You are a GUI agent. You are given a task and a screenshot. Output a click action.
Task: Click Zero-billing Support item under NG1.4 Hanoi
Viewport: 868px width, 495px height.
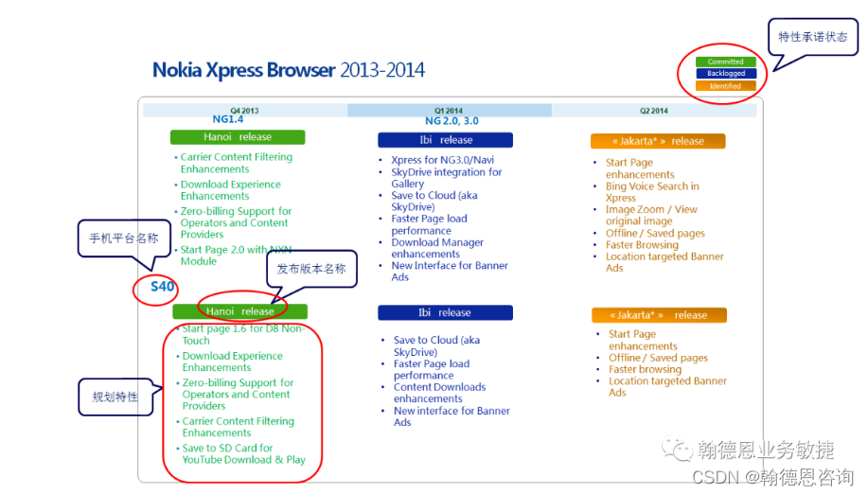(234, 222)
